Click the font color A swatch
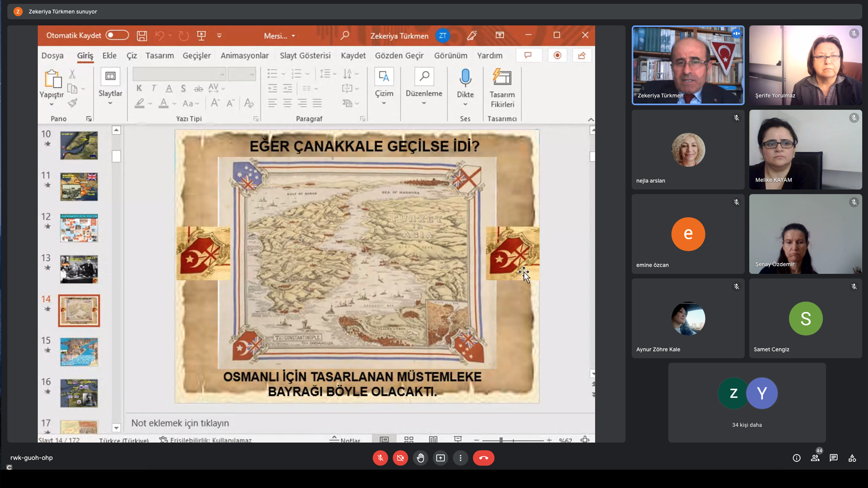 coord(163,104)
